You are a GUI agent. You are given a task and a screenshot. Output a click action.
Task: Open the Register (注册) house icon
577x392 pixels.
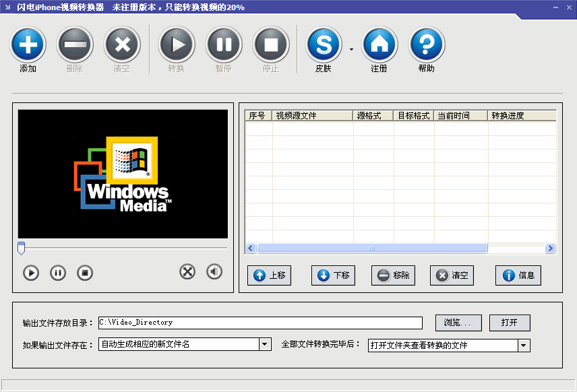(379, 45)
